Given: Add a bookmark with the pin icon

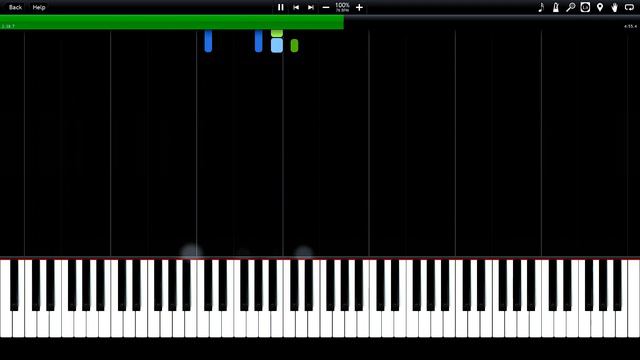Looking at the screenshot, I should coord(600,7).
